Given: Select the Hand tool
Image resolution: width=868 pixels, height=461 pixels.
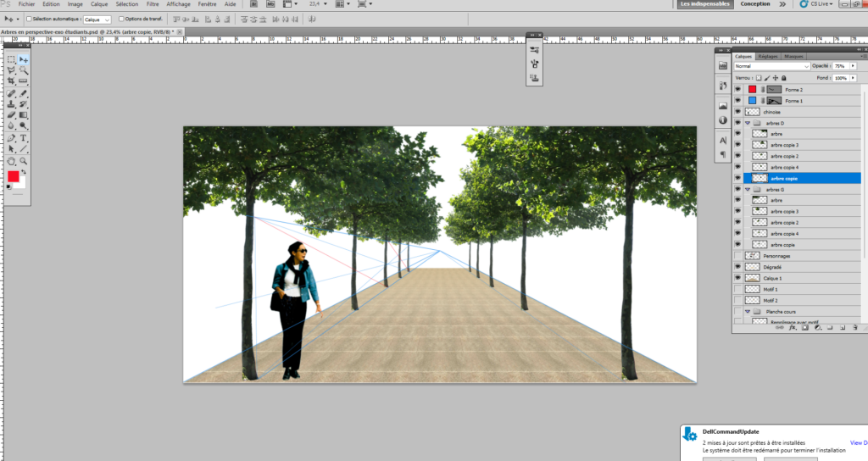Looking at the screenshot, I should (x=11, y=161).
